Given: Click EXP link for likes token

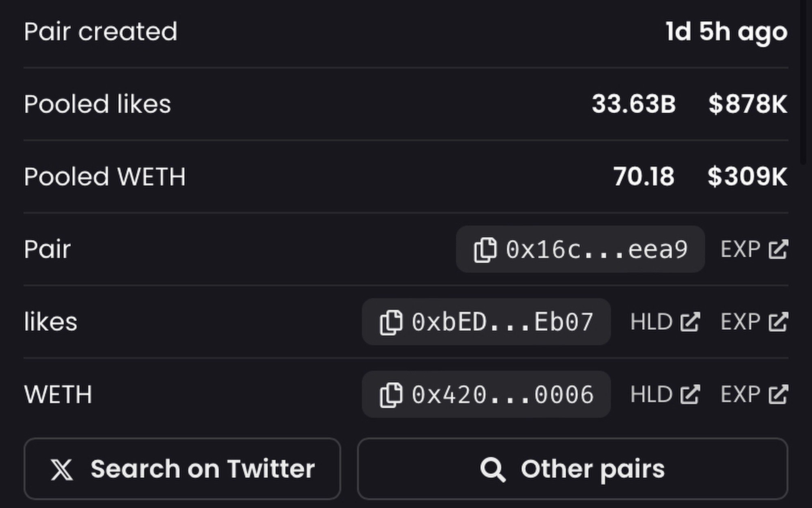Looking at the screenshot, I should pos(740,322).
